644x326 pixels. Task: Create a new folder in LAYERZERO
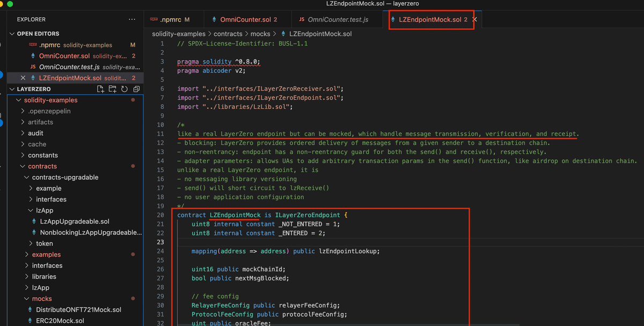(112, 89)
